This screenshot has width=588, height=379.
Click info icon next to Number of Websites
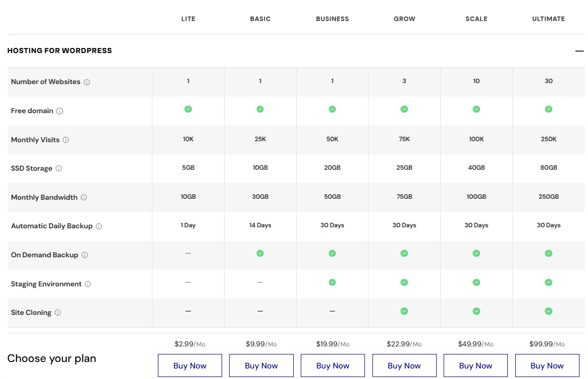coord(87,82)
